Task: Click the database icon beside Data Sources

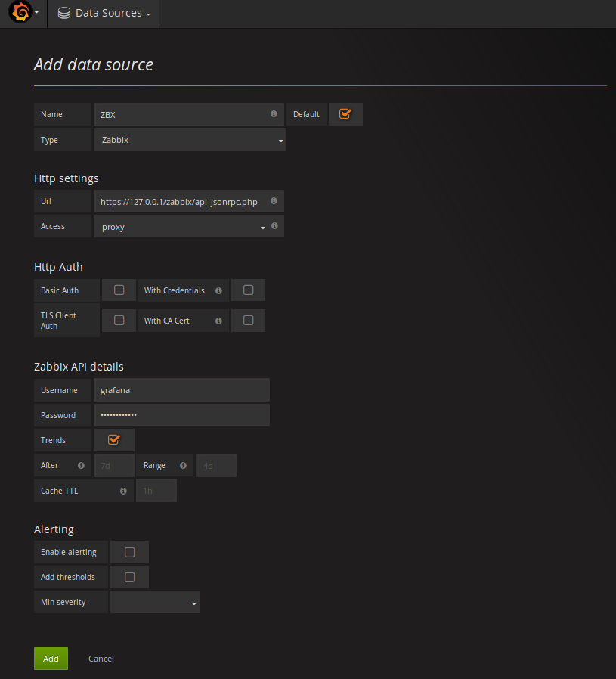Action: 65,13
